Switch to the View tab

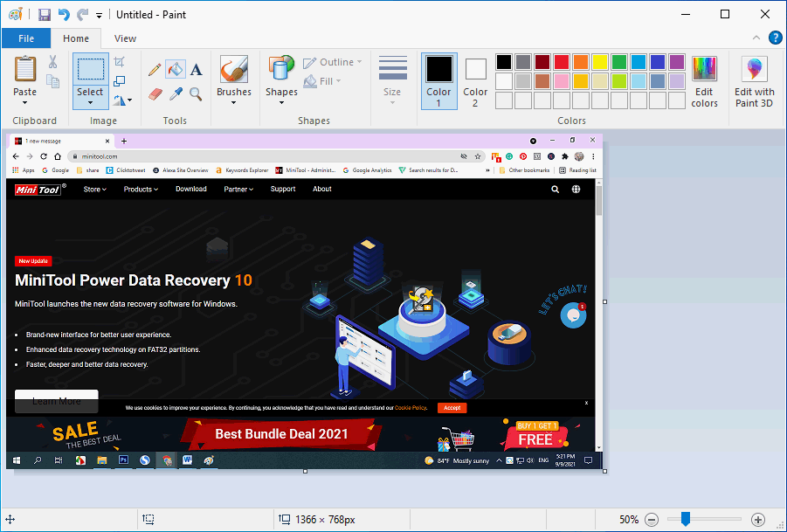[125, 38]
